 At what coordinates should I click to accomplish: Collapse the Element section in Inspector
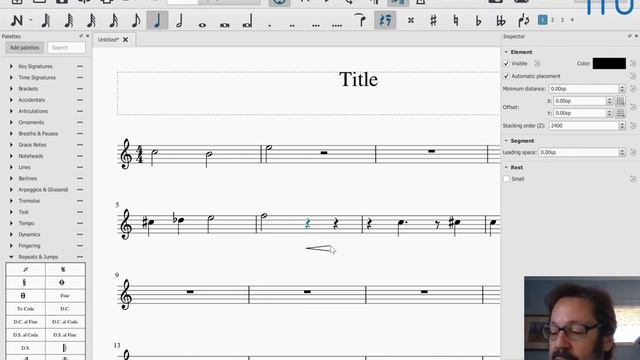point(506,52)
